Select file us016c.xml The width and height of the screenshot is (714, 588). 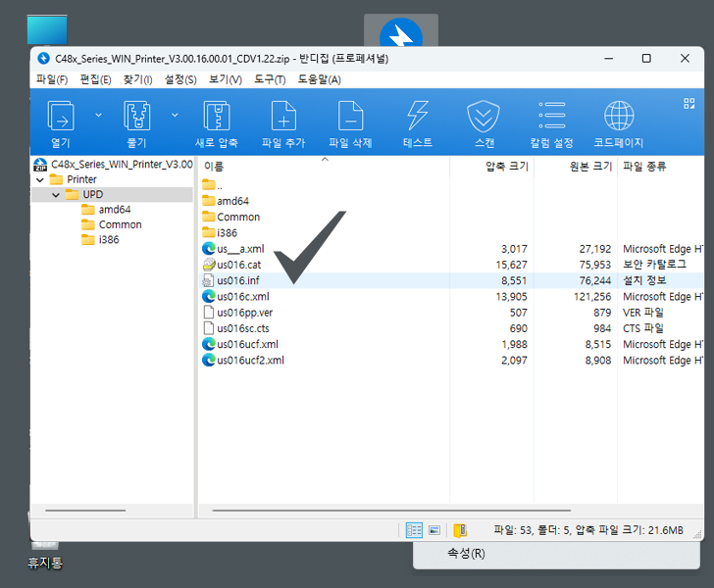point(235,296)
